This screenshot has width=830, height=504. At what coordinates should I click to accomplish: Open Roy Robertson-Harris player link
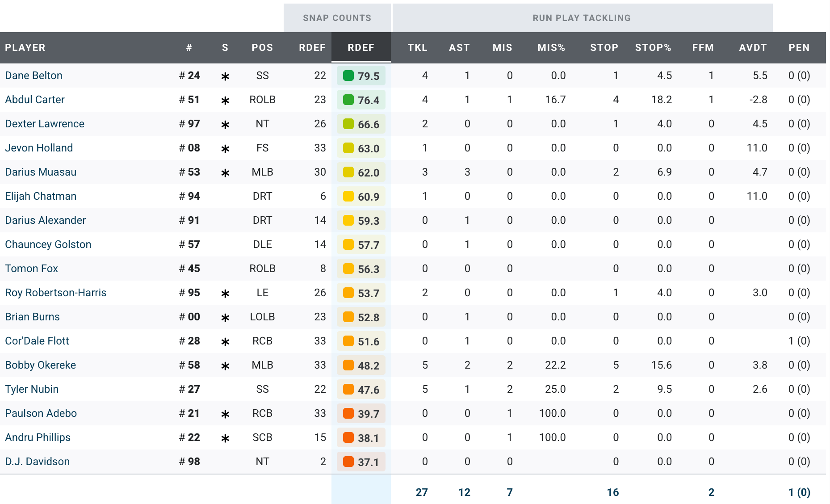click(x=56, y=293)
